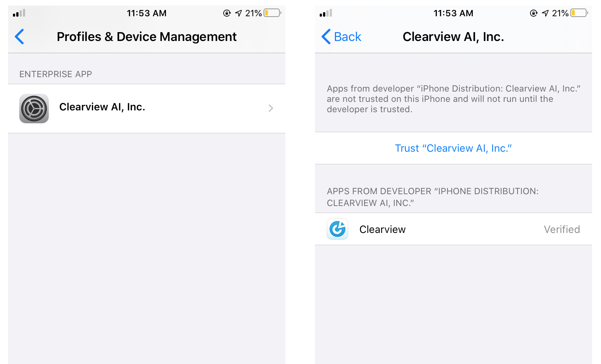Tap the 11:53 AM clock on right screen
The image size is (601, 364).
coord(454,13)
